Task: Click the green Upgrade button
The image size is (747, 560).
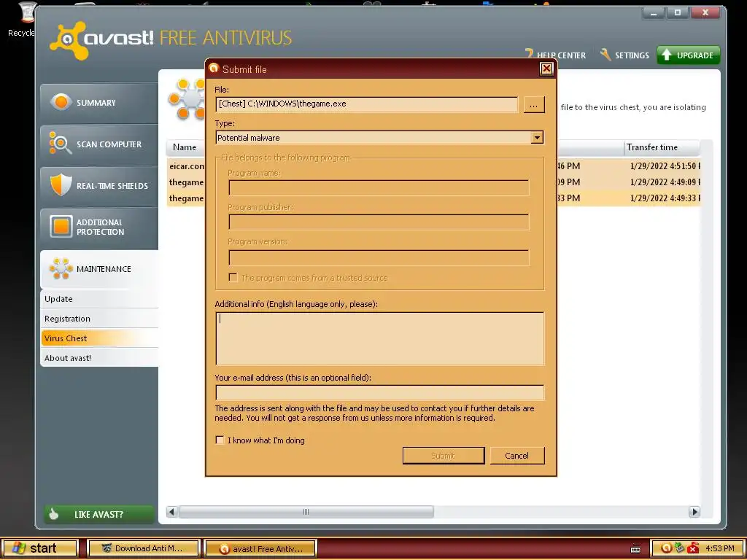Action: coord(688,55)
